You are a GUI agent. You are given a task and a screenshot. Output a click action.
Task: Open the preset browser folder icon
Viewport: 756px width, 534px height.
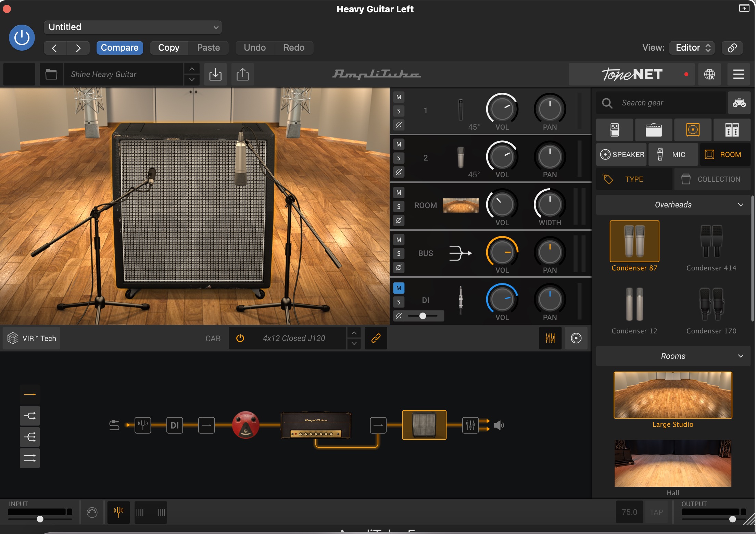[x=51, y=74]
